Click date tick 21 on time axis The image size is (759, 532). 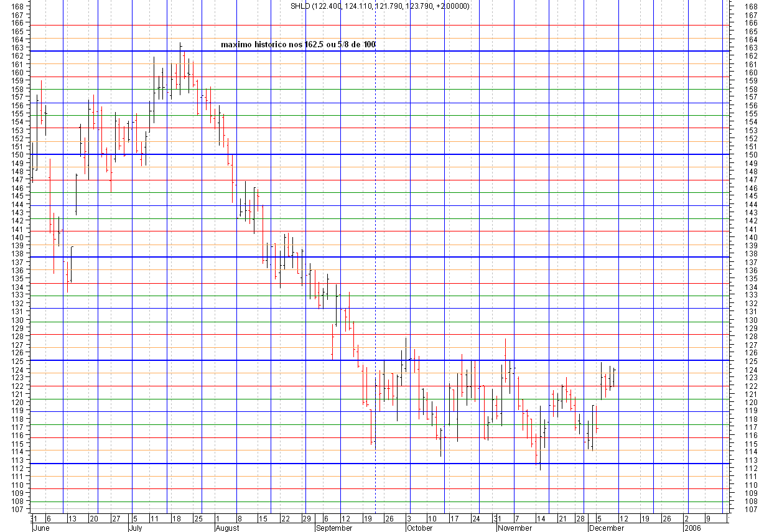click(x=562, y=518)
